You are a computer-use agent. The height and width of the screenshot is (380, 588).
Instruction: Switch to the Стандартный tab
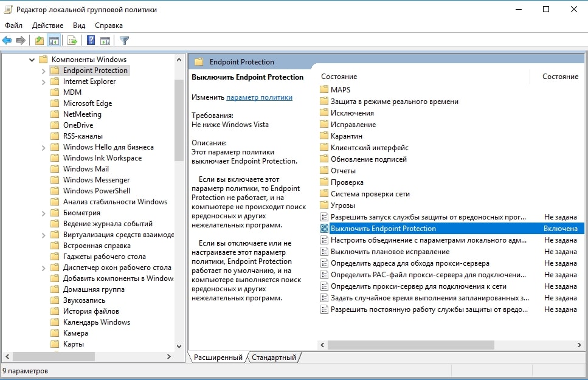coord(274,358)
